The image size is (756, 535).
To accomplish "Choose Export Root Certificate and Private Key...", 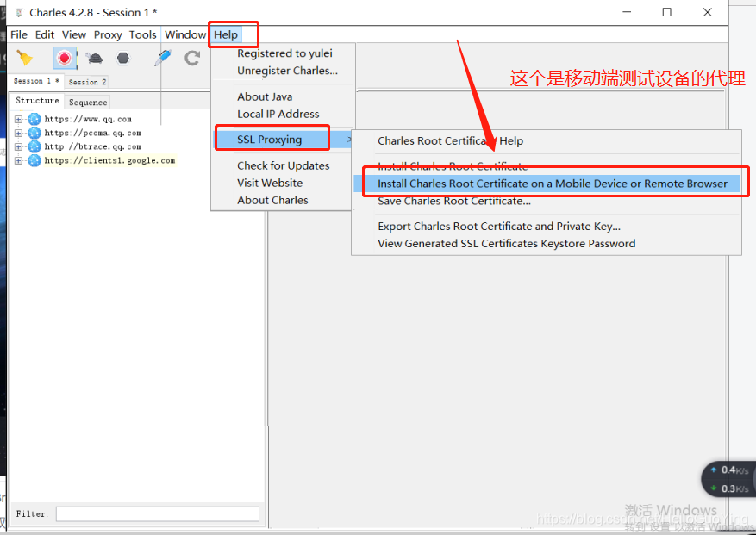I will coord(499,227).
